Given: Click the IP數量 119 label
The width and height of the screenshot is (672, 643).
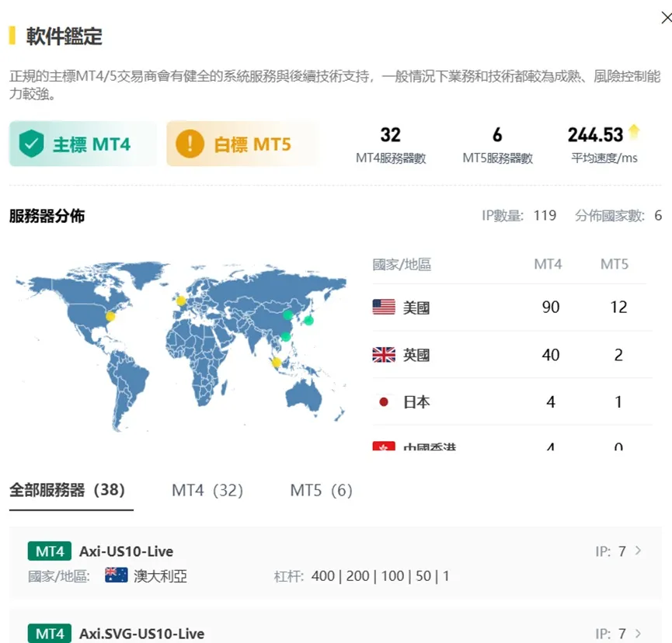Looking at the screenshot, I should (x=519, y=215).
